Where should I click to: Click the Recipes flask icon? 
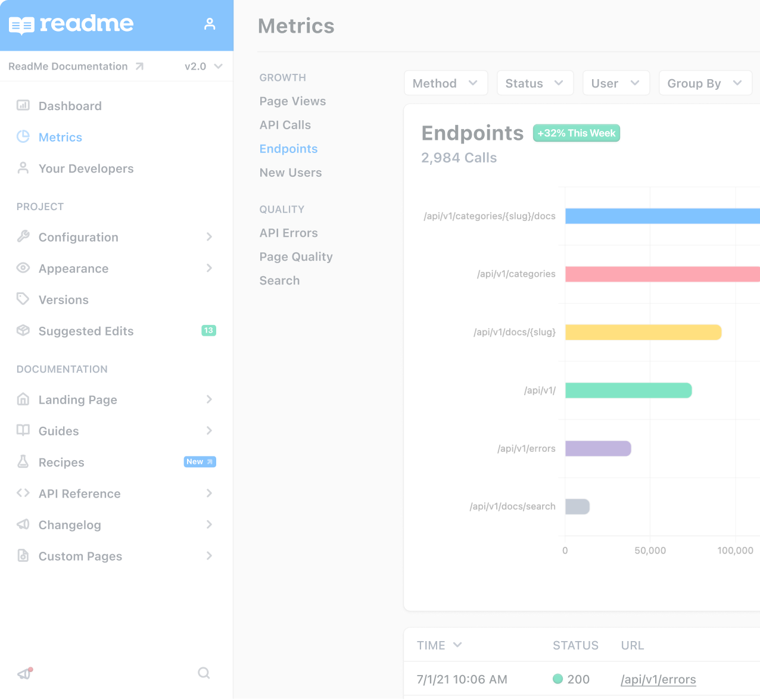pos(23,461)
